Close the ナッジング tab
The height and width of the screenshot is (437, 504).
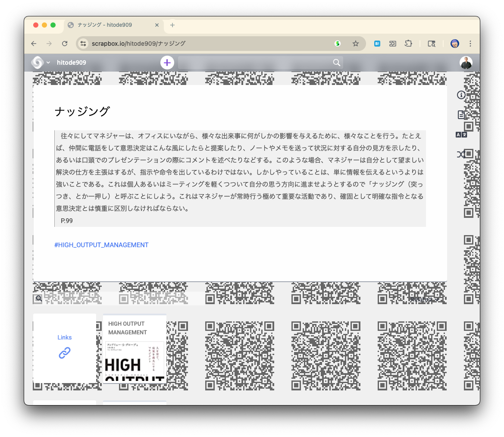(x=157, y=25)
